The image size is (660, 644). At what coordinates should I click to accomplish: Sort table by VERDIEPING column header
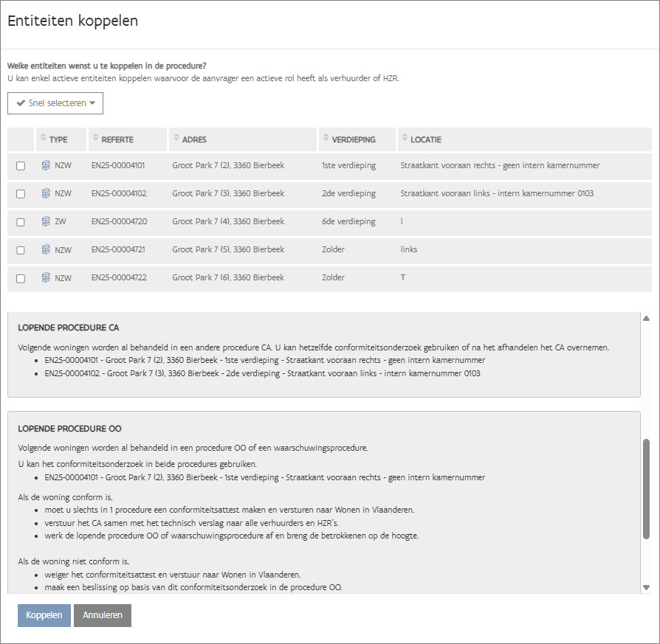(354, 139)
